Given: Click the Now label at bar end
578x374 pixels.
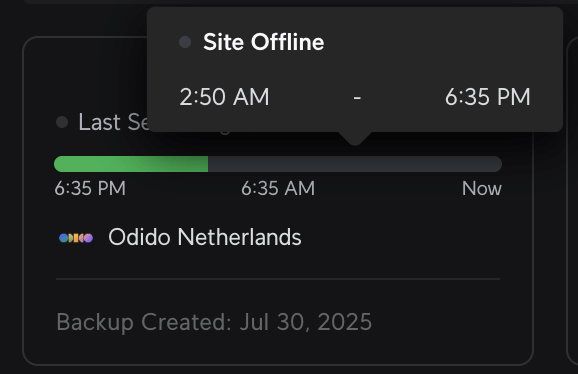Looking at the screenshot, I should coord(481,188).
